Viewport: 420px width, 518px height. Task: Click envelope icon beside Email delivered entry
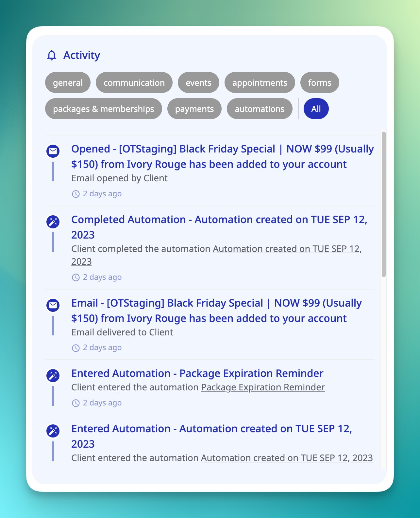point(53,305)
